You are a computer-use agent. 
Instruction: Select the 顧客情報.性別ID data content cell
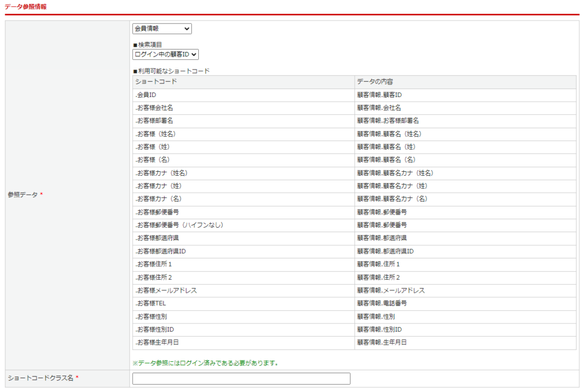pyautogui.click(x=379, y=329)
